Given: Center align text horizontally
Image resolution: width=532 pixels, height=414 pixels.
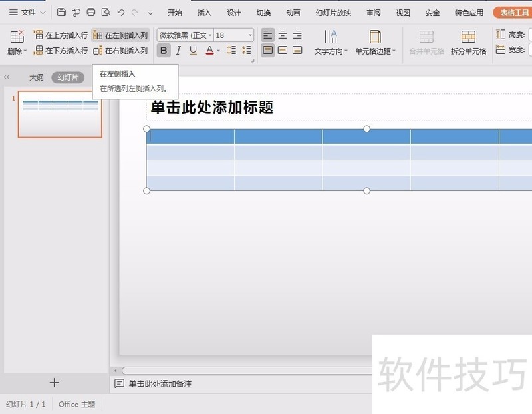Looking at the screenshot, I should tap(283, 35).
